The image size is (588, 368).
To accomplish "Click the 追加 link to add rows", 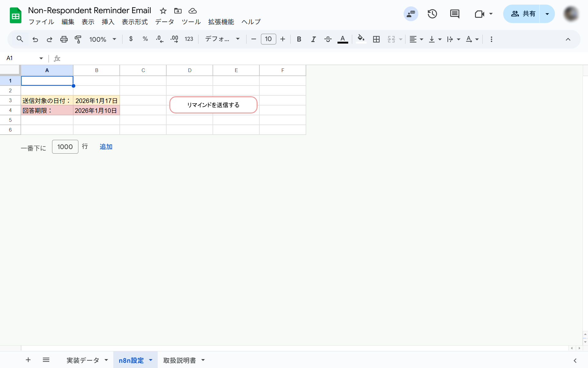I will click(x=106, y=147).
